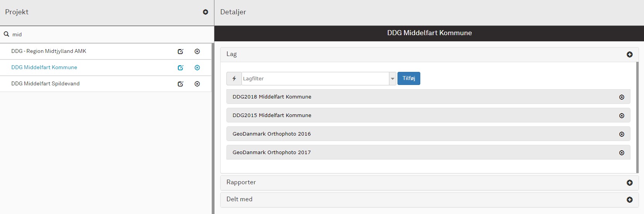Delete DDG Middelfart Kommune project

[197, 68]
